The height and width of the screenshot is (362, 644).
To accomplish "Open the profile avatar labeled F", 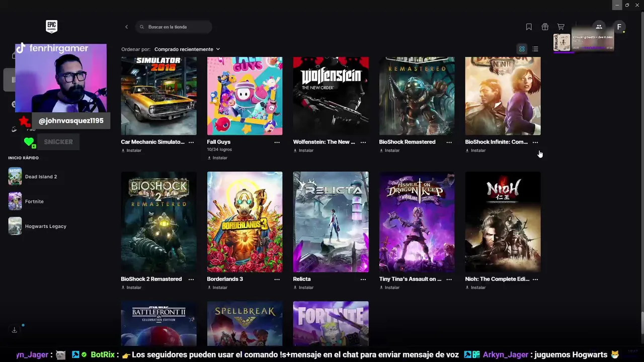I will click(x=619, y=27).
